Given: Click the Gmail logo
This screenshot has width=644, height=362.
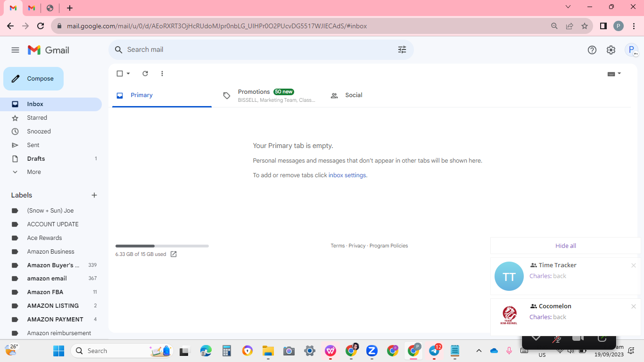Looking at the screenshot, I should [x=49, y=50].
